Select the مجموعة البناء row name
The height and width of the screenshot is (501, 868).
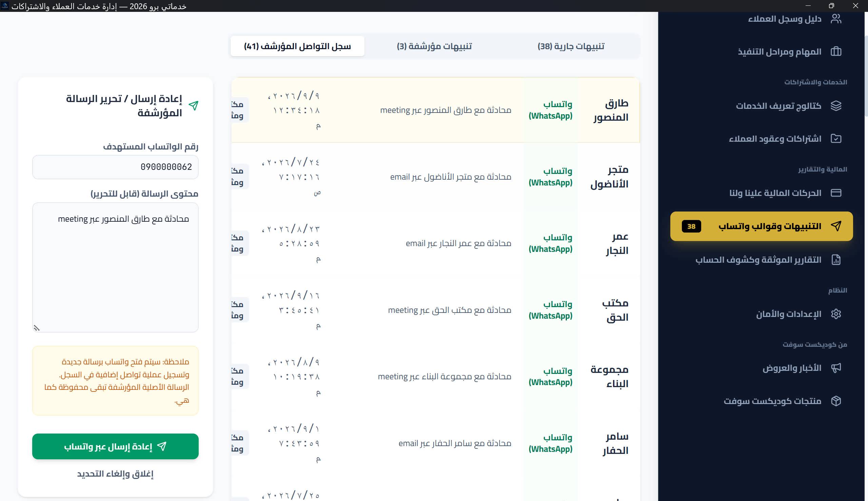click(610, 377)
